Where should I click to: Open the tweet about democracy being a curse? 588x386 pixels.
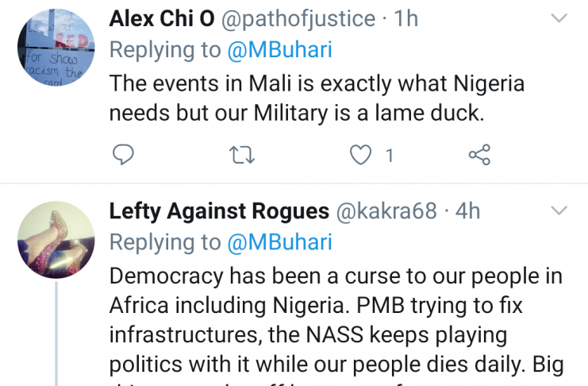point(333,310)
